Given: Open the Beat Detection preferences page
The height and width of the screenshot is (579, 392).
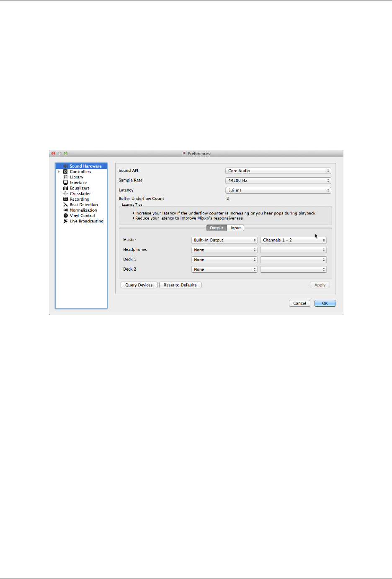Looking at the screenshot, I should 84,205.
